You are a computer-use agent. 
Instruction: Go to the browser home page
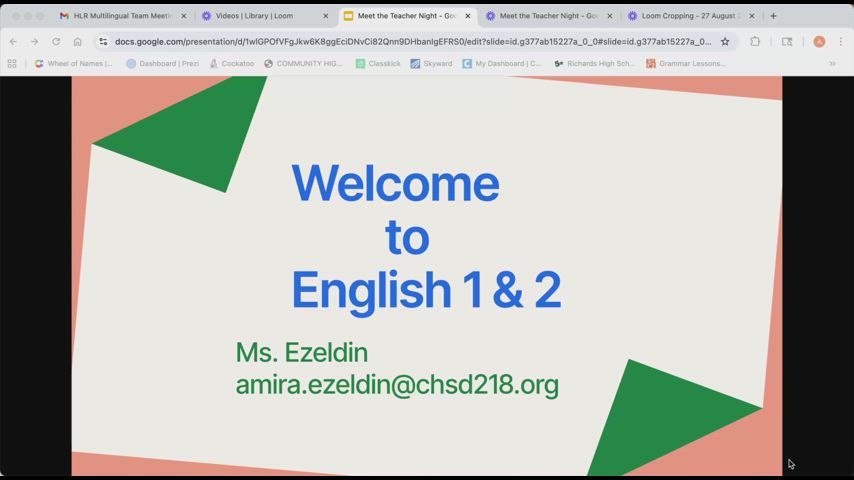tap(77, 42)
